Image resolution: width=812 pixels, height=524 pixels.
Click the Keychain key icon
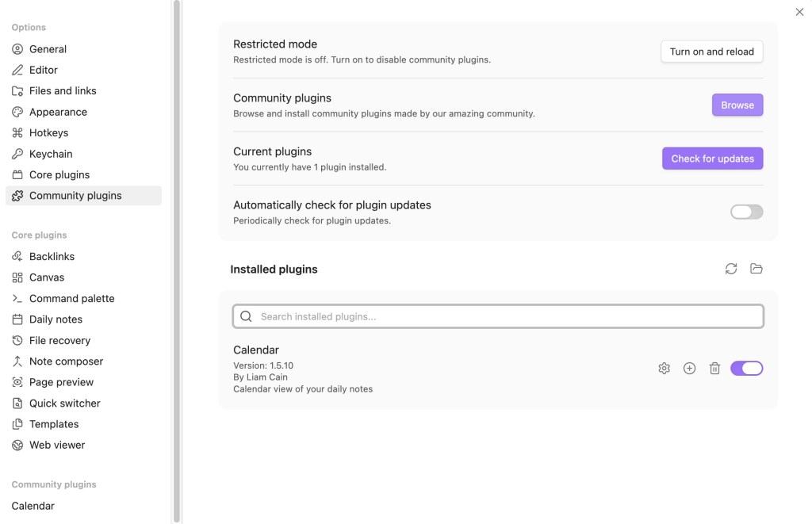(17, 154)
